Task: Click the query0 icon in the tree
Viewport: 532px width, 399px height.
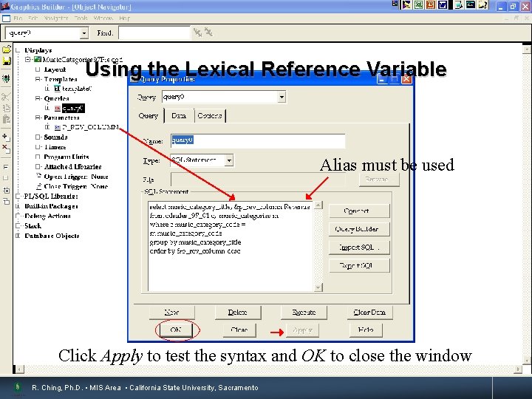Action: point(58,108)
